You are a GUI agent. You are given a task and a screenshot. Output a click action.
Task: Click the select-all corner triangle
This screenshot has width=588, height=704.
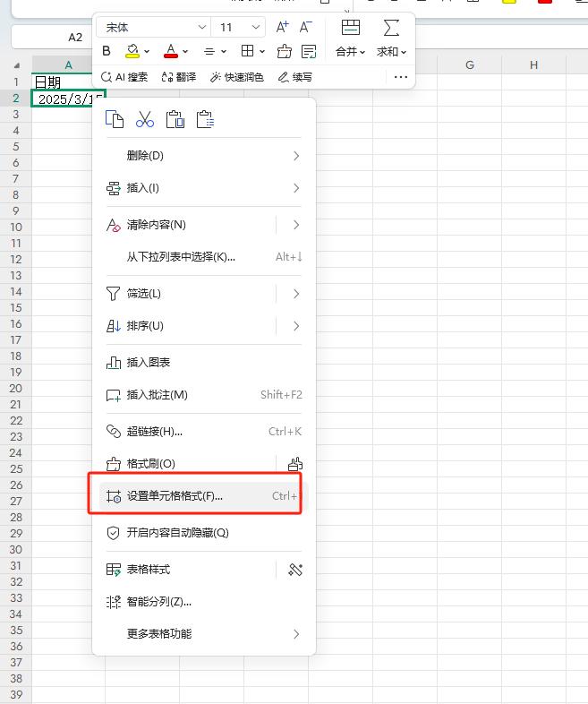[x=17, y=65]
